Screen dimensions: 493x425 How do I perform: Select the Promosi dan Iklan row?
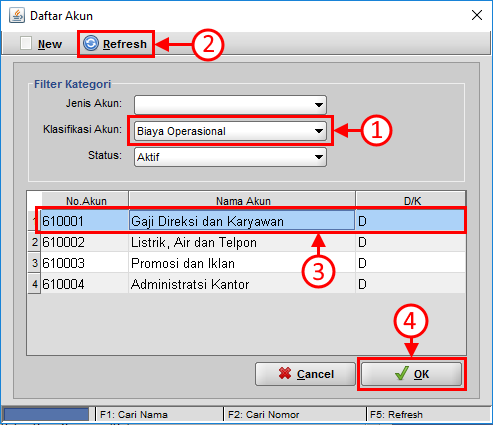tap(253, 263)
